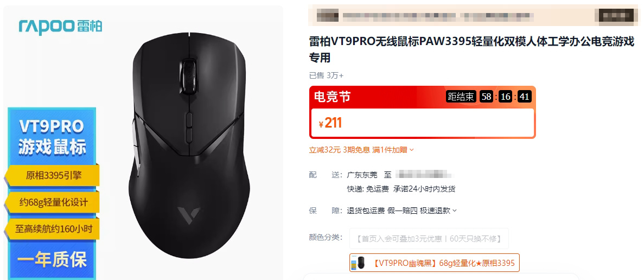Select 【VT9PRO幽魂黑】68g轻量化 color option
Image resolution: width=644 pixels, height=280 pixels.
(x=435, y=263)
